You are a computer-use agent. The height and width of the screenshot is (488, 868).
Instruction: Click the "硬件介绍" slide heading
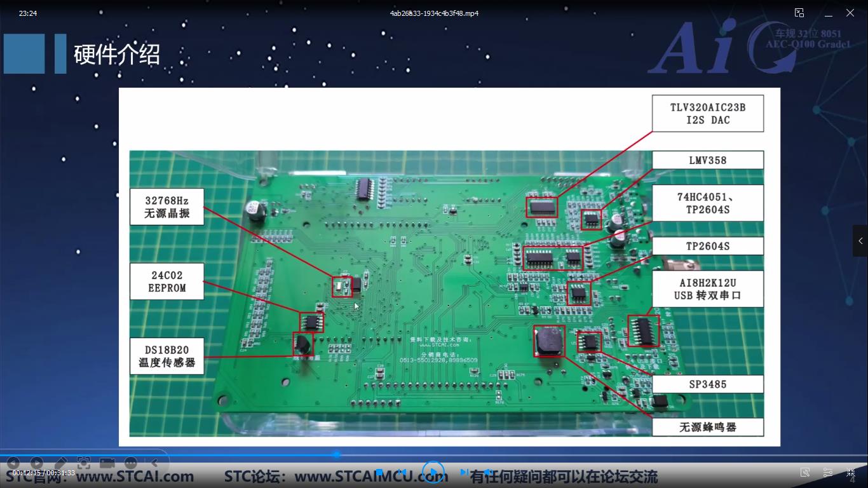click(x=117, y=55)
